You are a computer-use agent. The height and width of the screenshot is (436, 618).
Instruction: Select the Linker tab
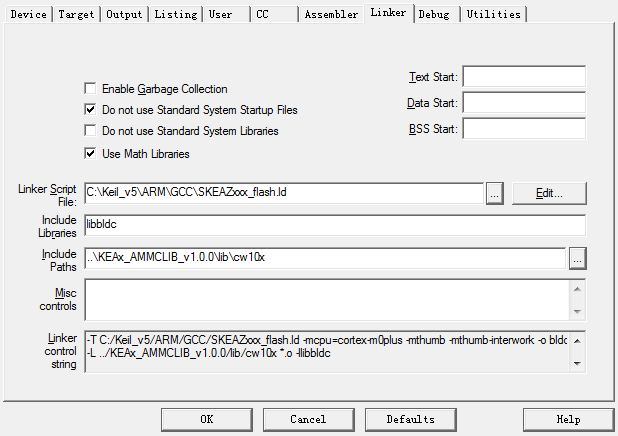click(x=389, y=13)
